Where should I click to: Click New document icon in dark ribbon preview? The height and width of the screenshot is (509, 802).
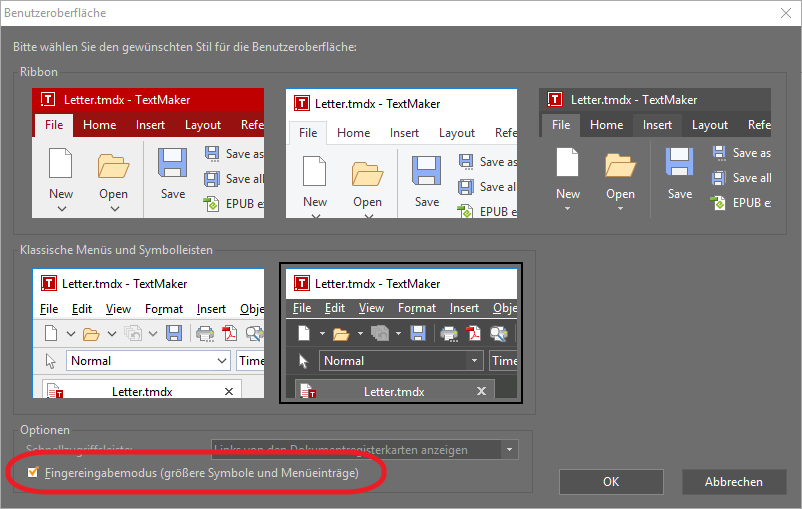567,162
